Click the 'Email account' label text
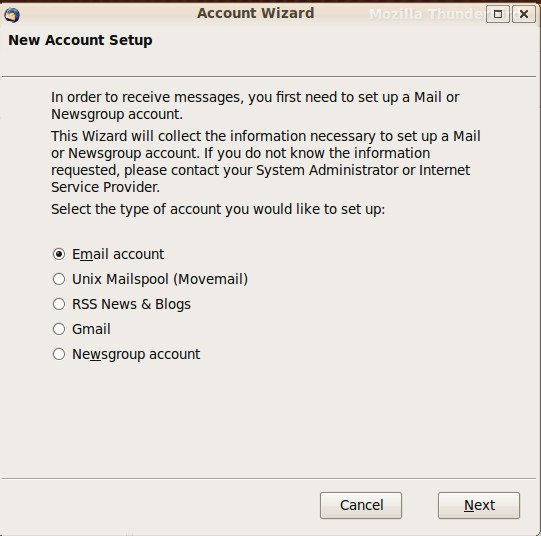Screen dimensions: 541x536 click(118, 255)
